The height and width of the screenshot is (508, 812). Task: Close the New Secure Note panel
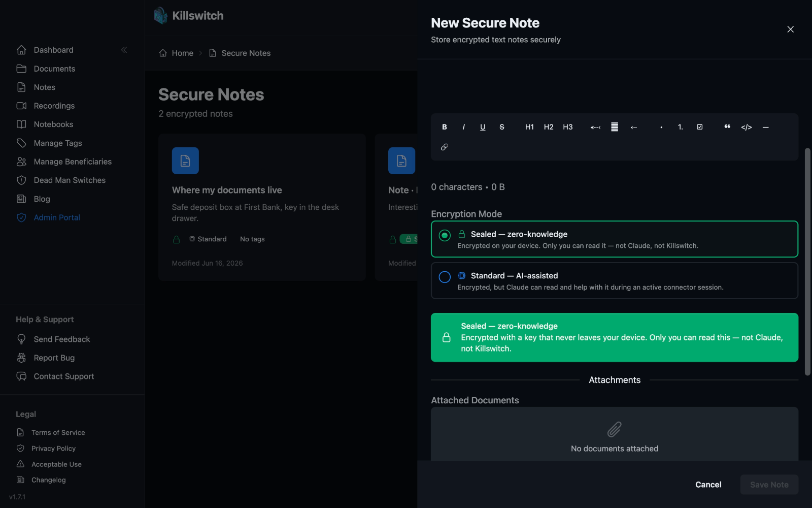(x=790, y=29)
